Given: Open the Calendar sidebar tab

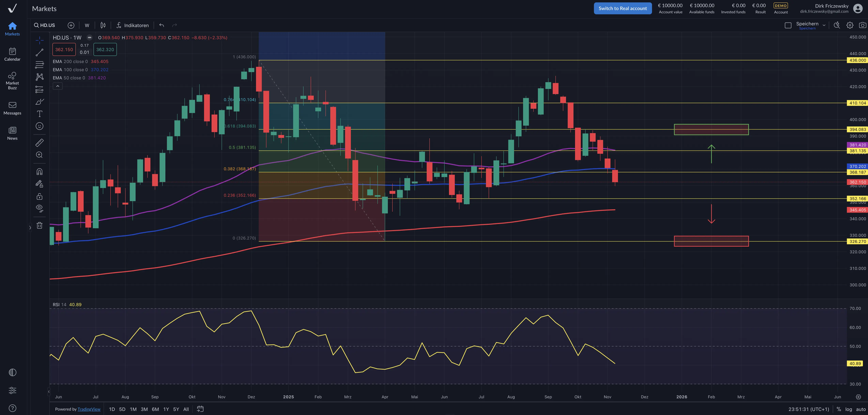Looking at the screenshot, I should point(12,54).
